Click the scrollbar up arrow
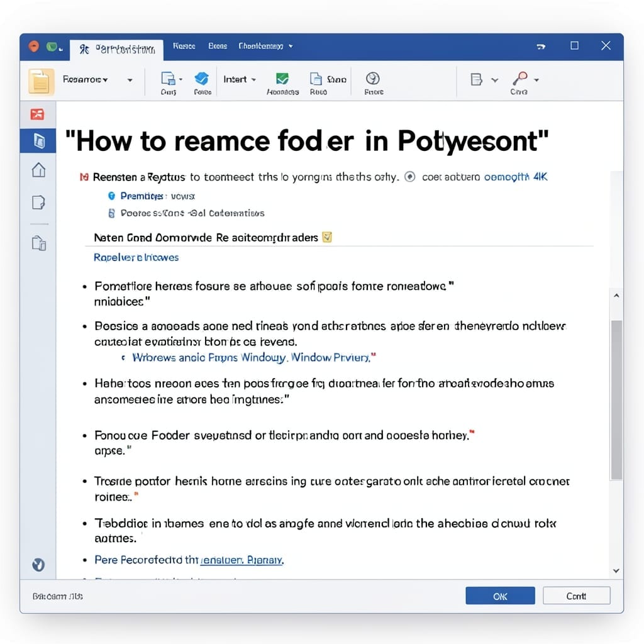Image resolution: width=644 pixels, height=644 pixels. tap(616, 296)
